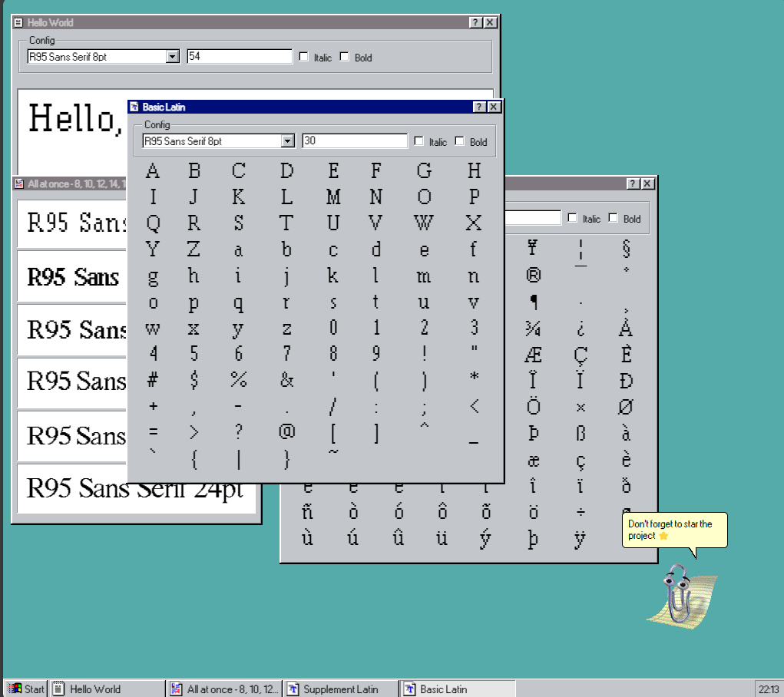
Task: Toggle Bold checkbox in Hello World window
Action: (344, 57)
